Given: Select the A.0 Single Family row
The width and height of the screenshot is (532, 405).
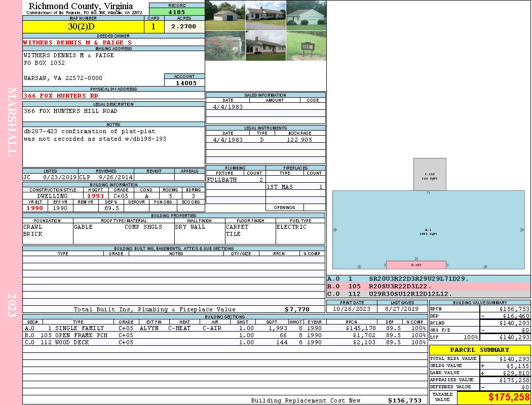Looking at the screenshot, I should (224, 328).
